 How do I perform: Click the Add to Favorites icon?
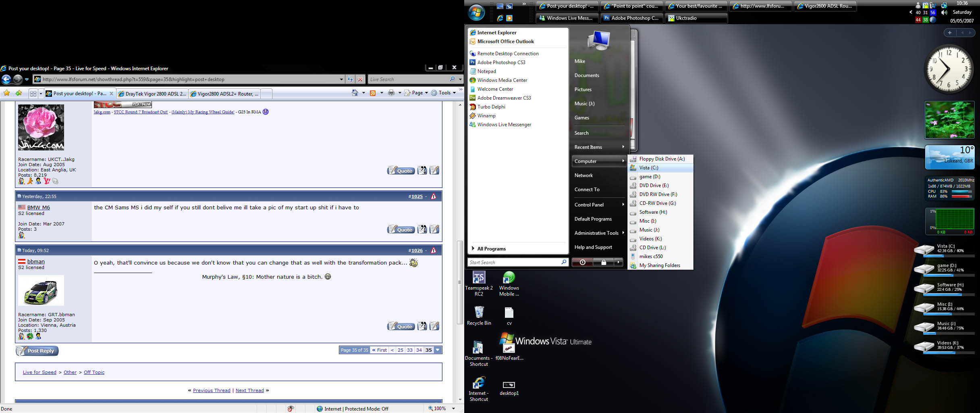point(19,93)
